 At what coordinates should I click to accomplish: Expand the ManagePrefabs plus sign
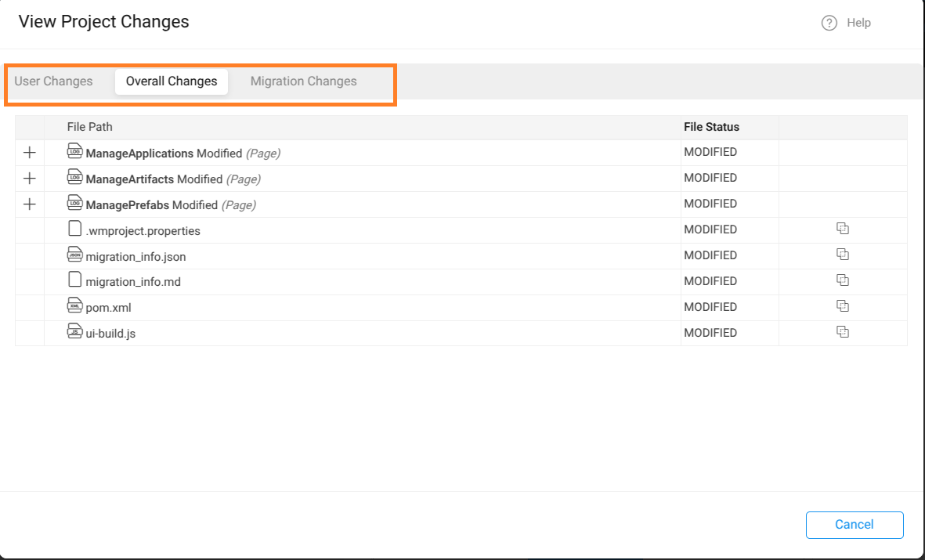(x=30, y=204)
